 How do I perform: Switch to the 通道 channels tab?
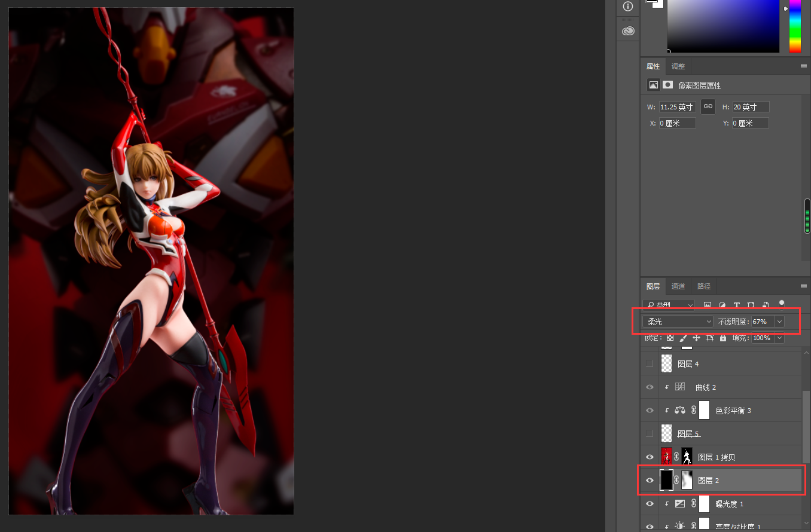point(678,286)
